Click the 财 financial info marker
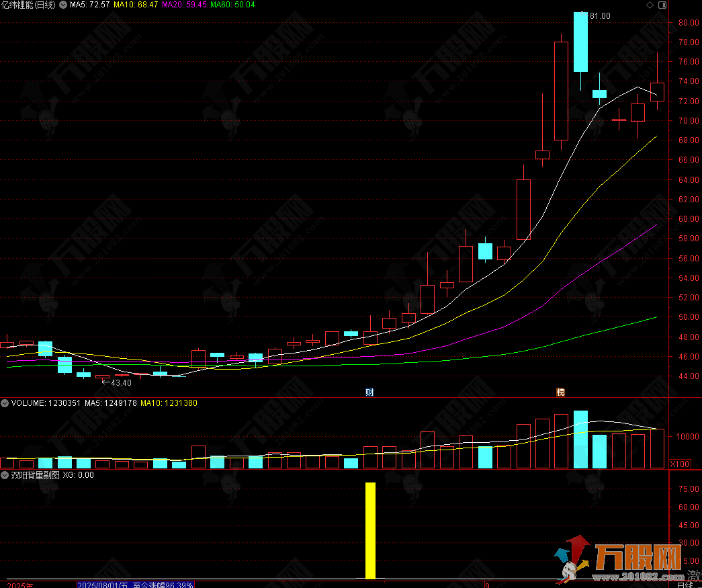702x588 pixels. [x=369, y=392]
